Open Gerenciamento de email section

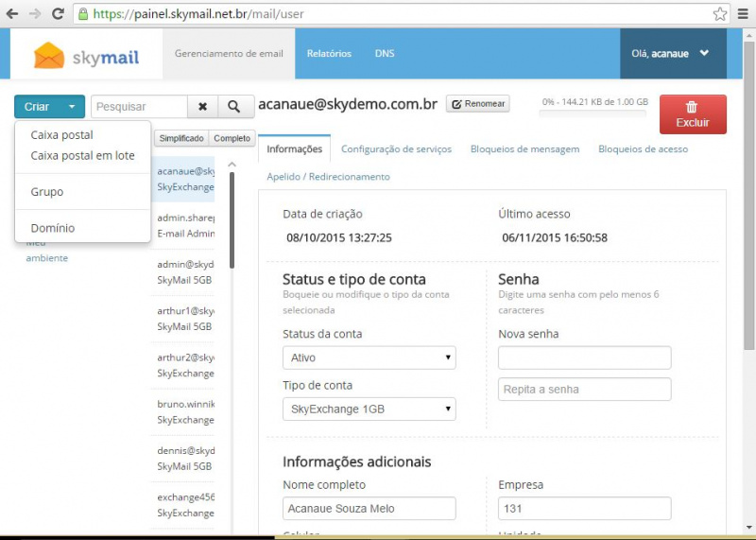click(229, 54)
